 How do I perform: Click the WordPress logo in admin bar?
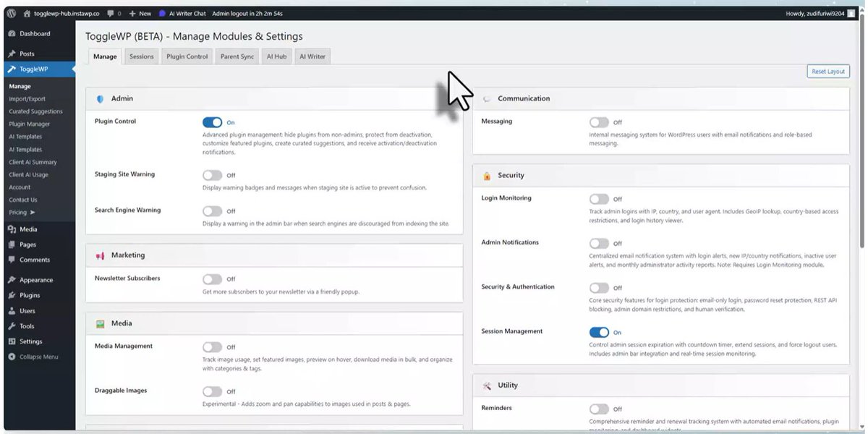(x=12, y=13)
